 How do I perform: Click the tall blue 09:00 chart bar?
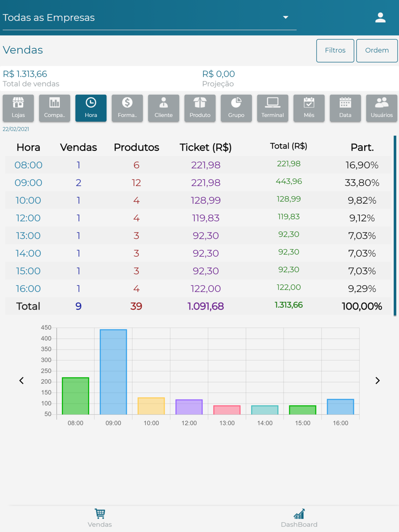[x=113, y=372]
